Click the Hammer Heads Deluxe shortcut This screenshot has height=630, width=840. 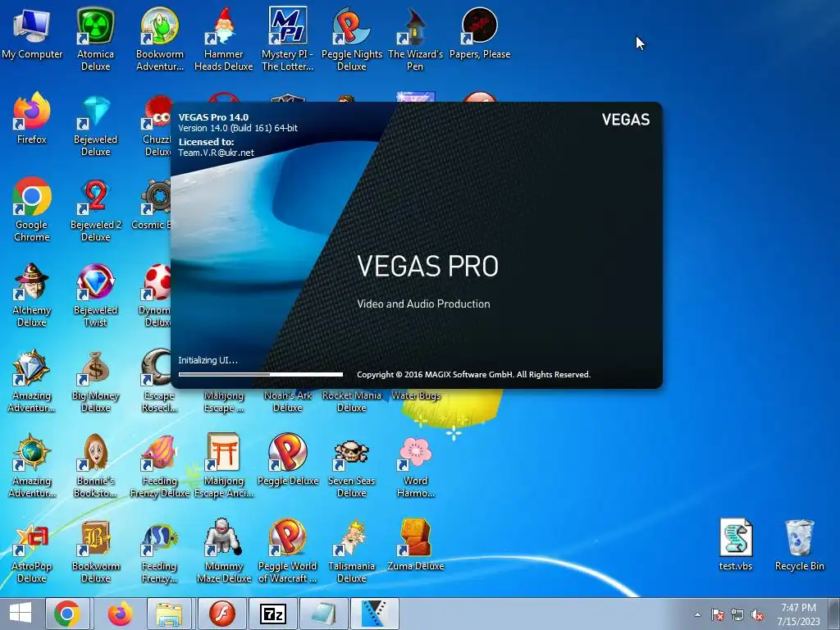(x=223, y=40)
